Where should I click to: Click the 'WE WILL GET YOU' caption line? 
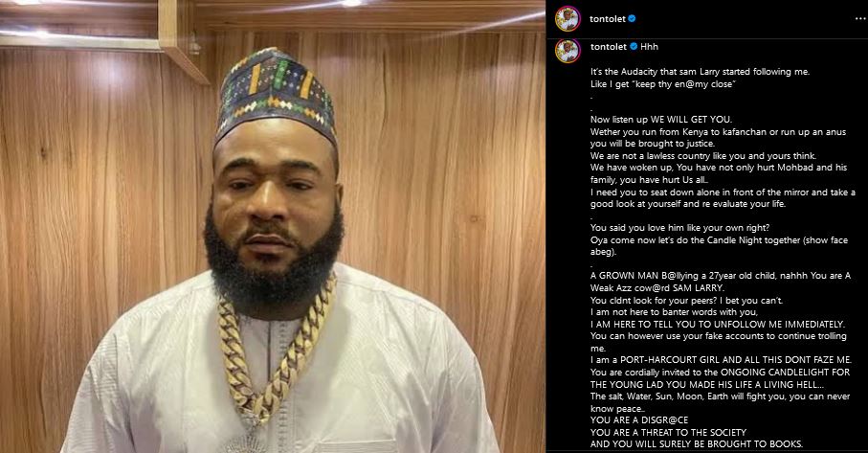tap(661, 119)
